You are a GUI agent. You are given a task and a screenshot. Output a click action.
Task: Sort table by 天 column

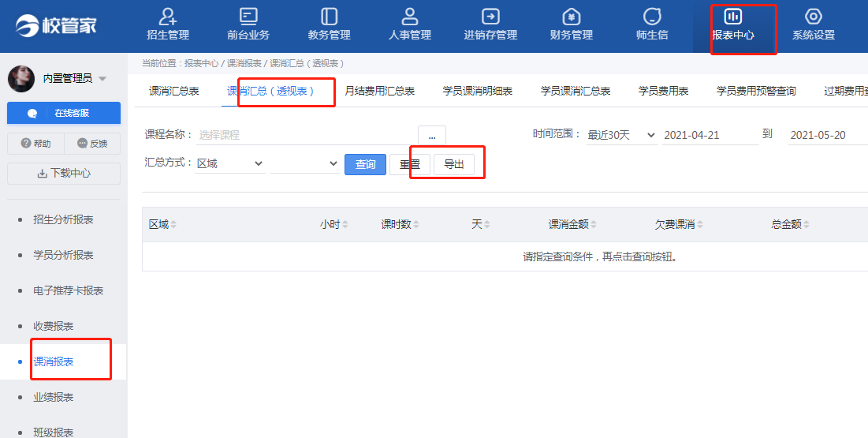click(480, 225)
